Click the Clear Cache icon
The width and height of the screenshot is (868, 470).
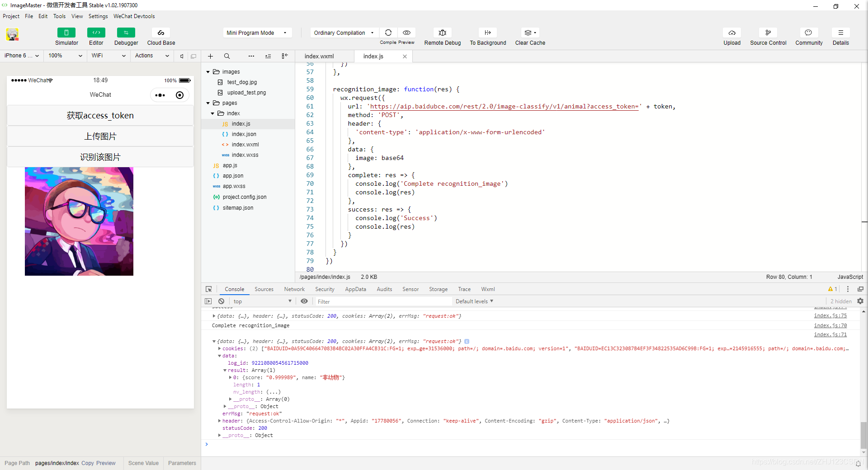coord(530,33)
